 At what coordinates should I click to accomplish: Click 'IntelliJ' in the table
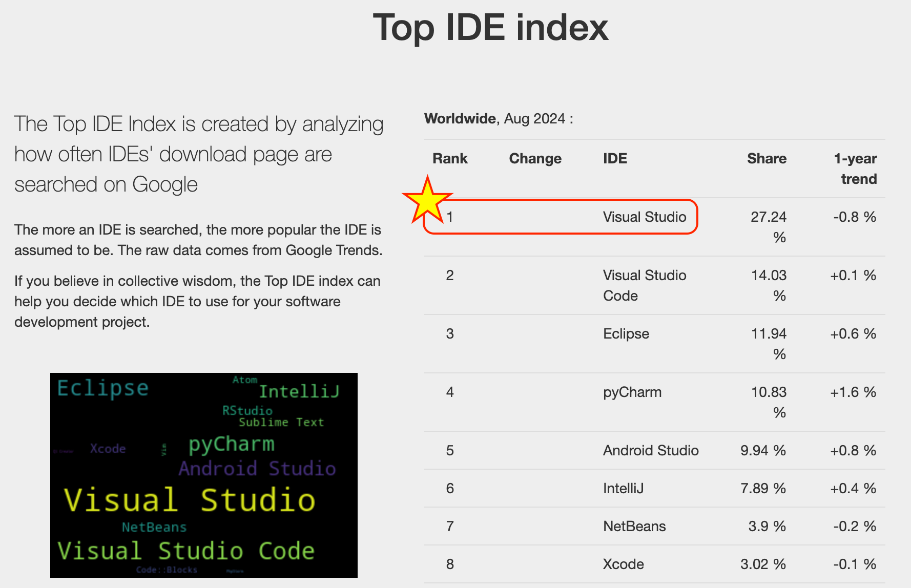click(623, 488)
